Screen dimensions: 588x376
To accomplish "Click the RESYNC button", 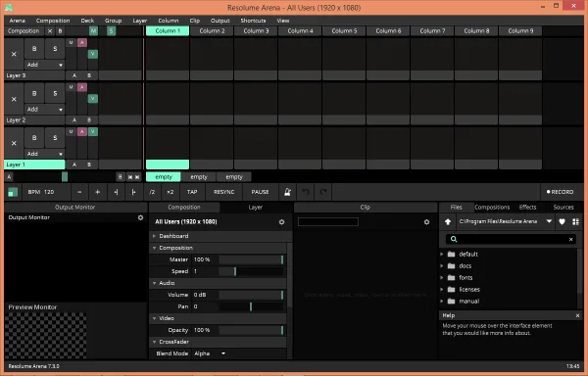I will click(x=223, y=192).
